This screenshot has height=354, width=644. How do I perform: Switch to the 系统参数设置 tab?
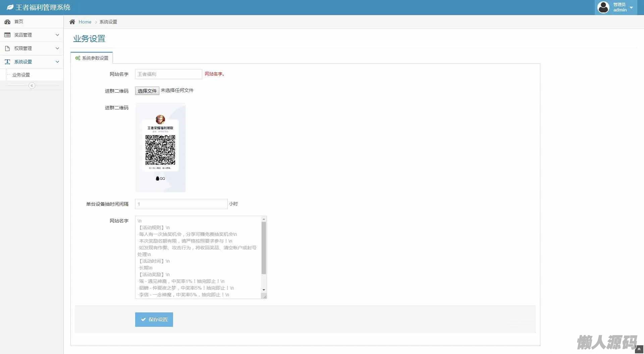tap(92, 58)
